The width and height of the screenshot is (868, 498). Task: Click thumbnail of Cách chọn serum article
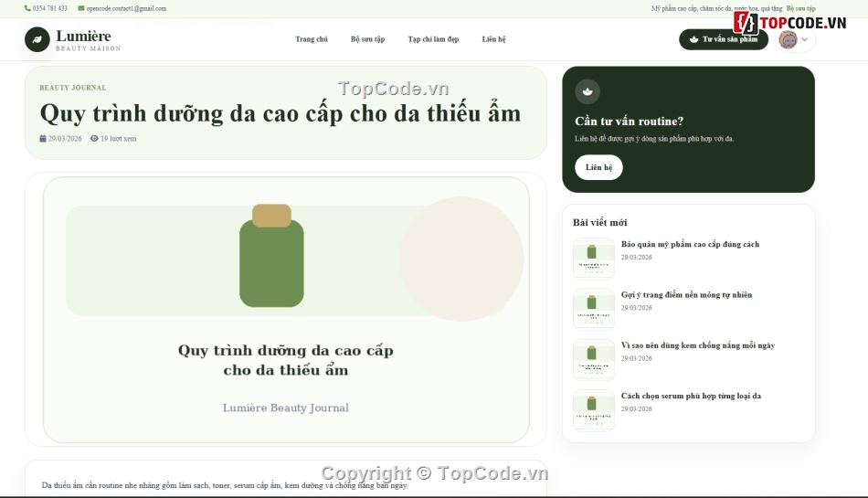593,410
